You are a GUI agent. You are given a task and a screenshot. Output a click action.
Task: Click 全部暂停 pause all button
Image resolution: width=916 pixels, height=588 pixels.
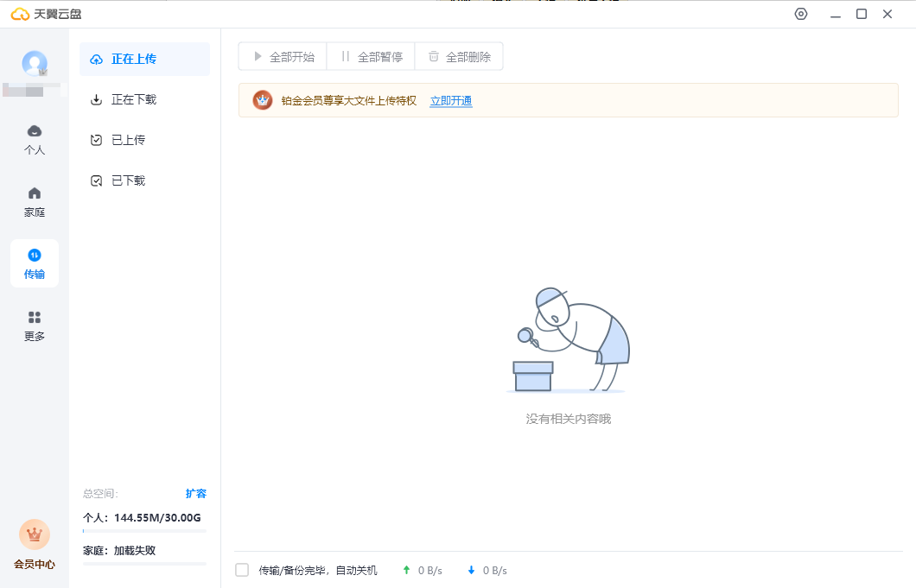(371, 57)
